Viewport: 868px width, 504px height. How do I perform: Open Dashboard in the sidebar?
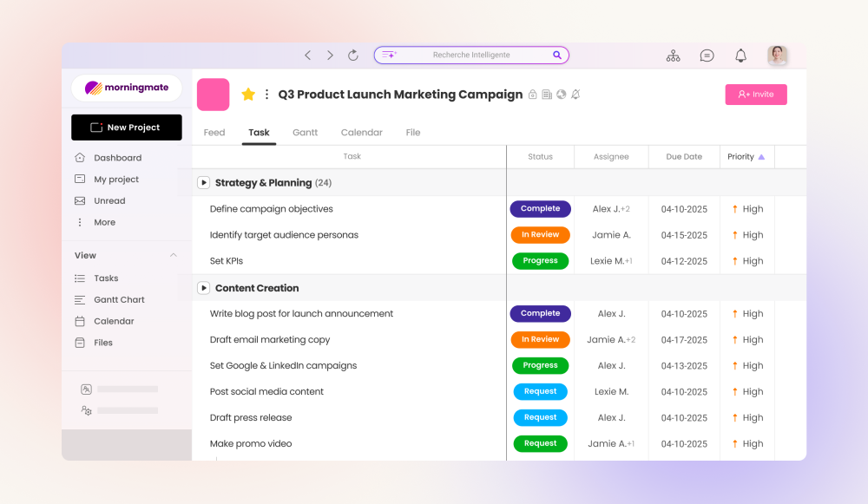click(117, 158)
